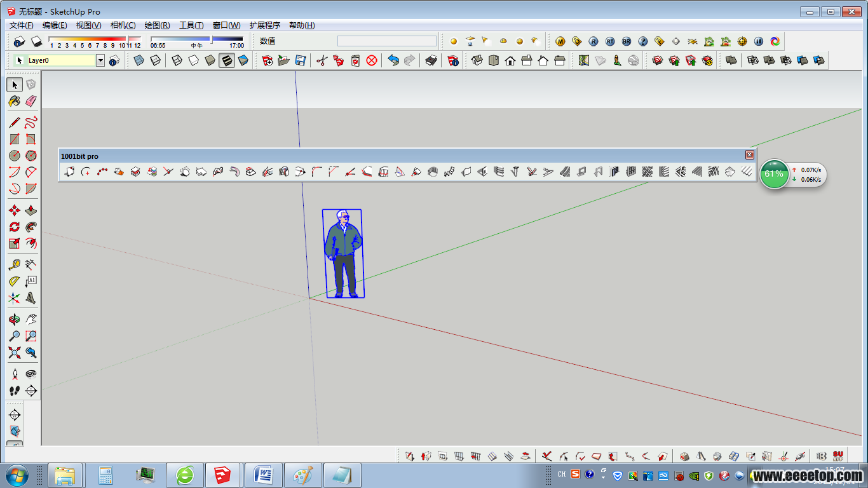The image size is (868, 488).
Task: Select the Walk footprints tool
Action: (15, 390)
